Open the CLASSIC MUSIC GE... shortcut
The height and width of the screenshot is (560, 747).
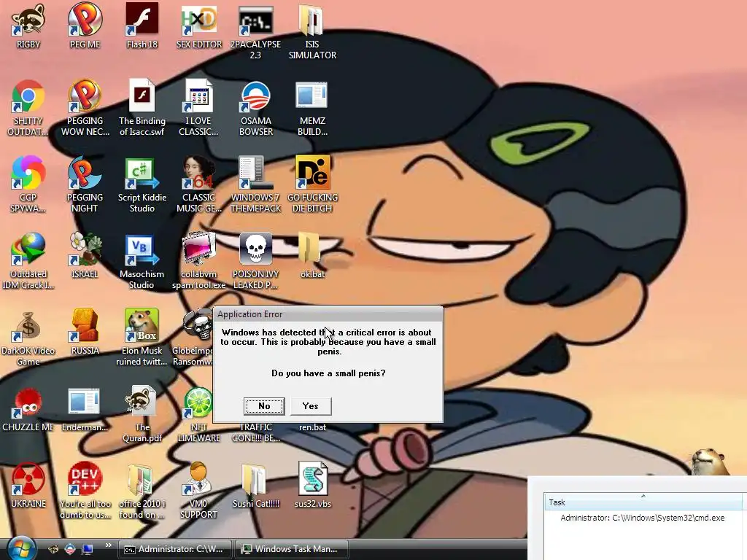point(199,184)
